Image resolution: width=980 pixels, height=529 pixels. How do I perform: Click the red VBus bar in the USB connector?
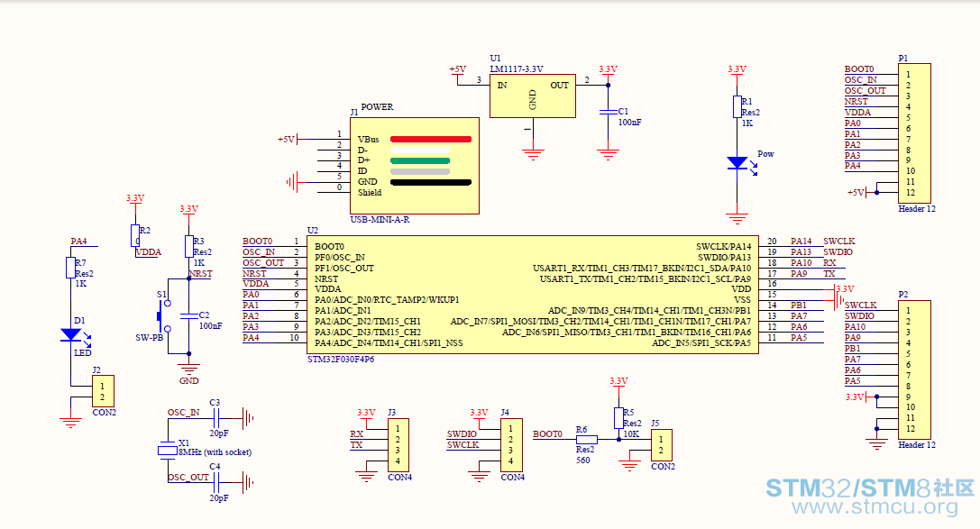click(x=431, y=140)
